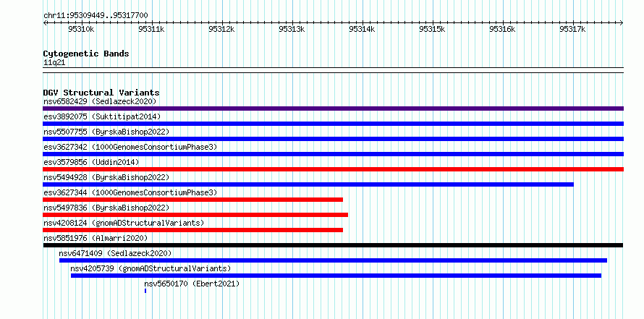The height and width of the screenshot is (319, 644).
Task: Select the blue nsv4205739 variant bar
Action: (336, 276)
